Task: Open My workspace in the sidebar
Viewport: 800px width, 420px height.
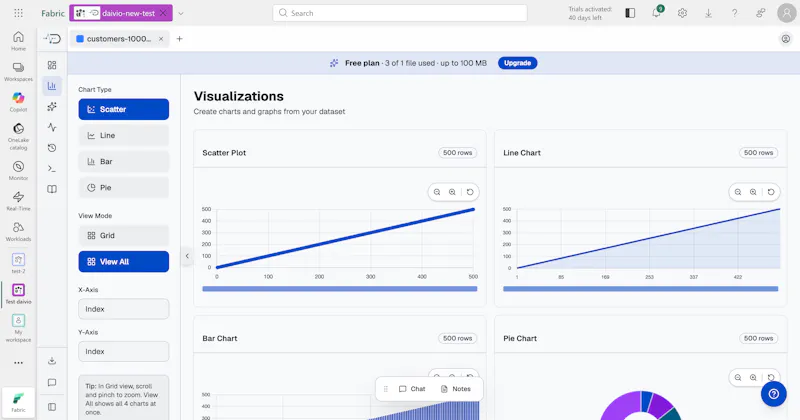Action: click(x=18, y=328)
